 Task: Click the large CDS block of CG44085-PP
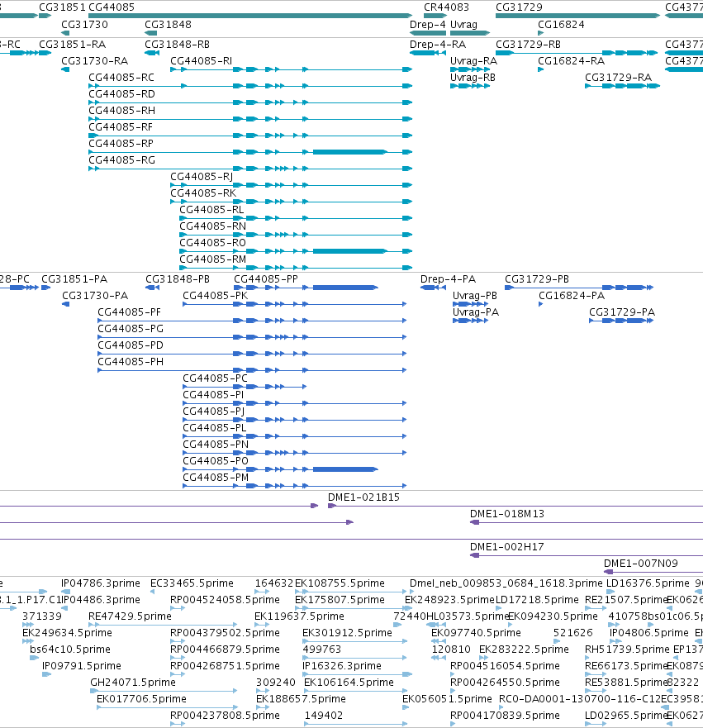click(x=345, y=288)
